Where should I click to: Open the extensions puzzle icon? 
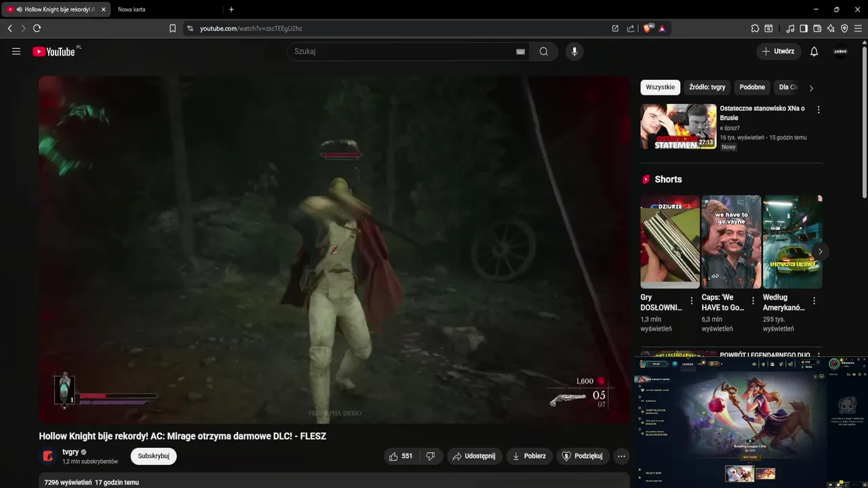[755, 28]
